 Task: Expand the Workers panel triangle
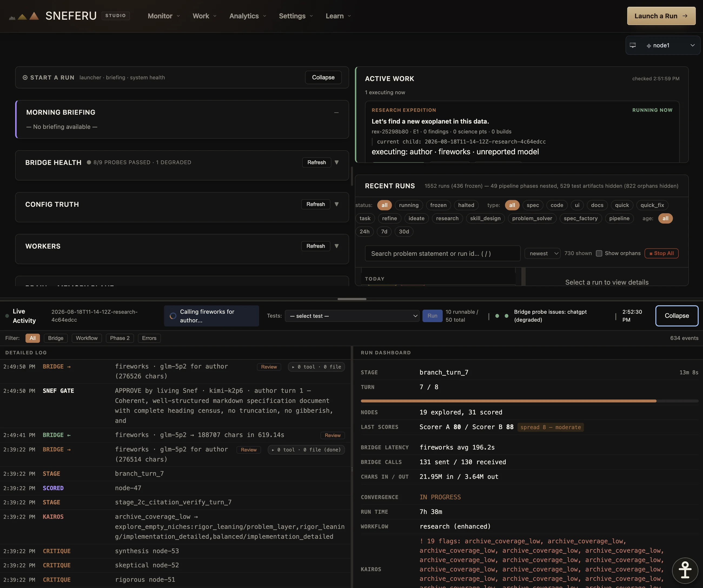[337, 246]
